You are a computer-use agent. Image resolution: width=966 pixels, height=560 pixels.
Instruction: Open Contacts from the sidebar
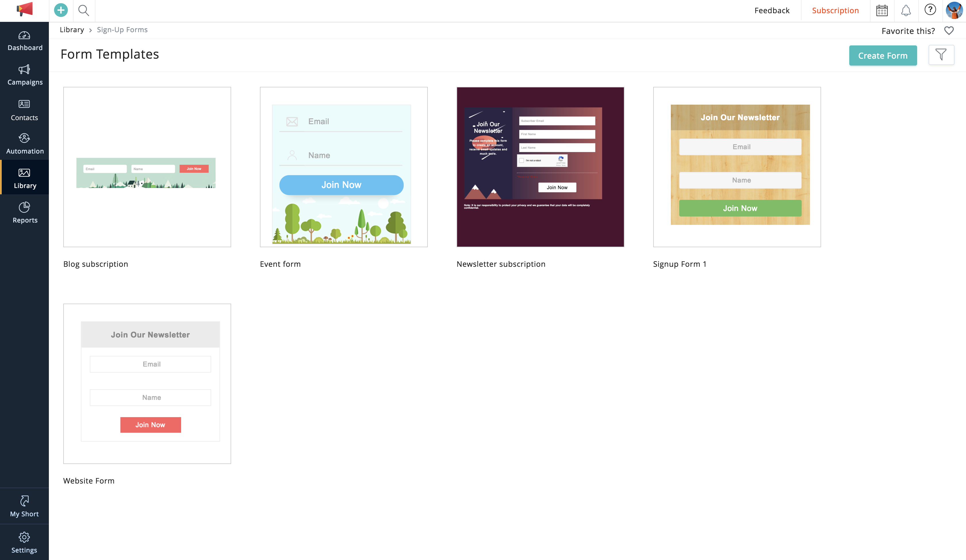24,110
